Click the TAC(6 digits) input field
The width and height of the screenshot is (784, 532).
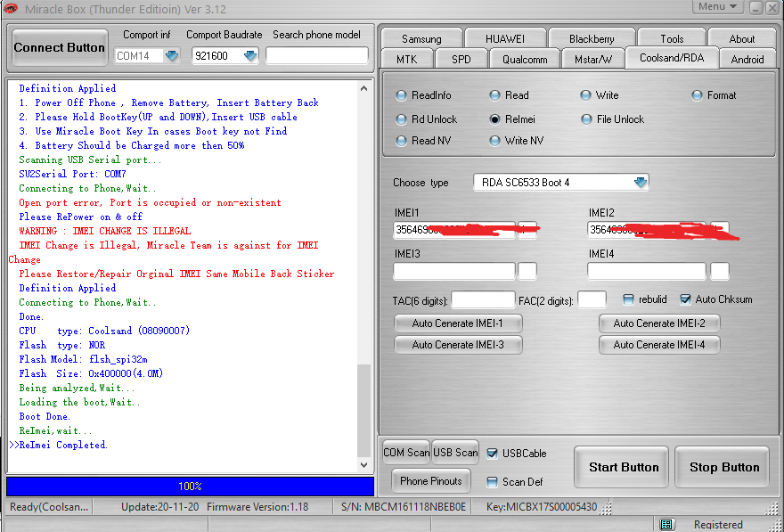pos(483,300)
